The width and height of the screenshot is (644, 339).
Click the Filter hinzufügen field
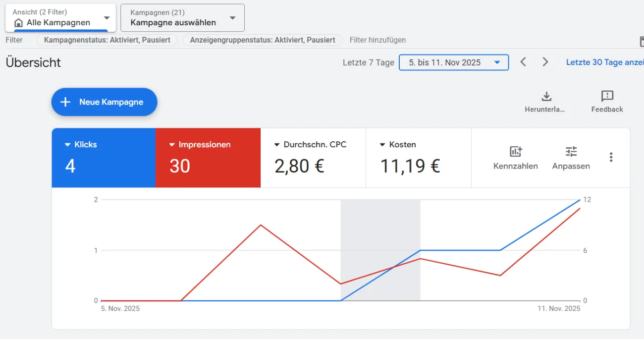[x=377, y=40]
